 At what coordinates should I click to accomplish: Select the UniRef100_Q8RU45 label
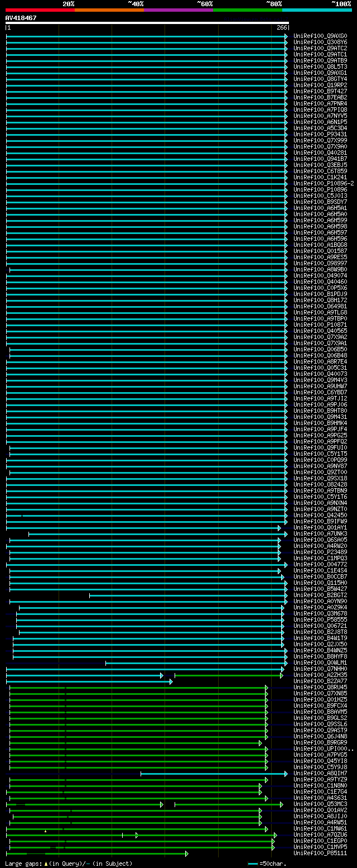[320, 687]
